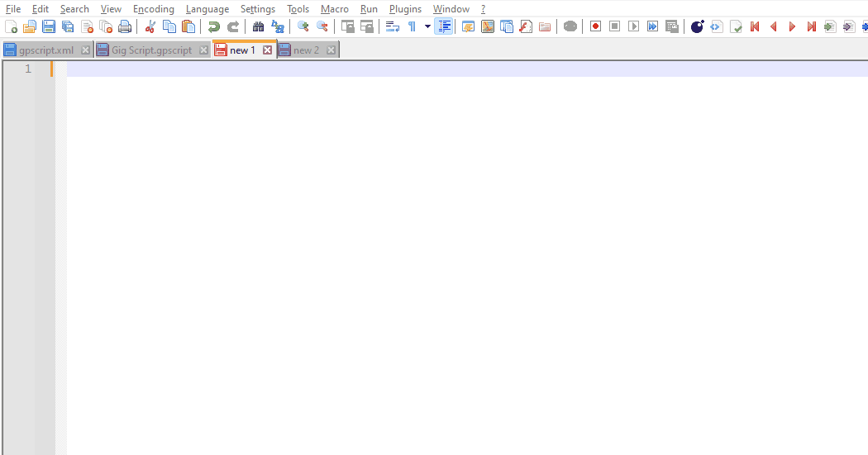Screen dimensions: 868x455
Task: Open the Language menu
Action: pyautogui.click(x=207, y=9)
